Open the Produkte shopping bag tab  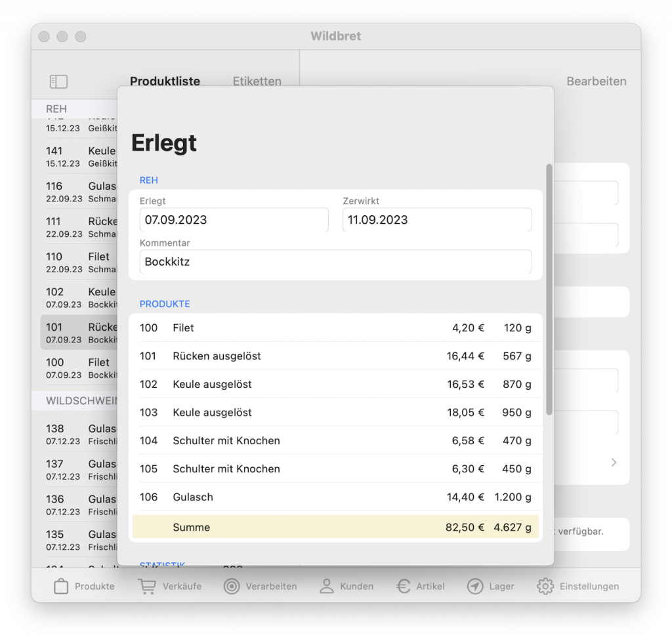click(x=84, y=586)
